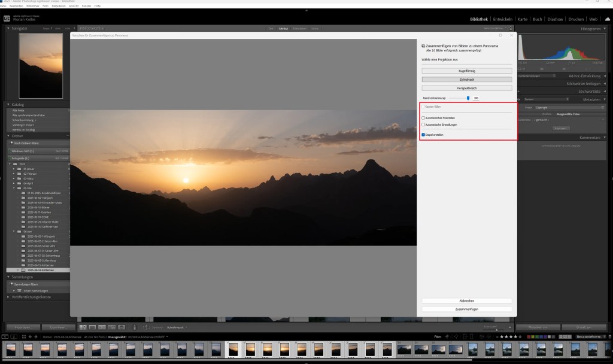This screenshot has height=364, width=613.
Task: Activate the Survey view icon
Action: [111, 327]
